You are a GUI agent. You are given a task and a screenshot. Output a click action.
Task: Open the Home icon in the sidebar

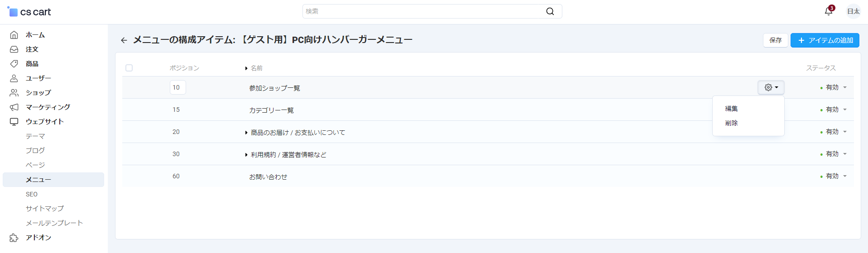(x=14, y=35)
